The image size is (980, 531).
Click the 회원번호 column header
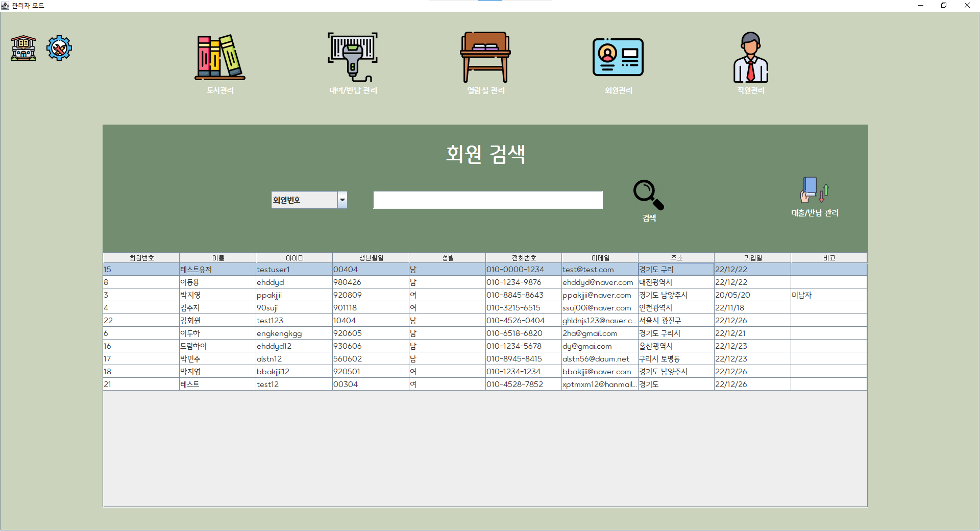(x=141, y=257)
